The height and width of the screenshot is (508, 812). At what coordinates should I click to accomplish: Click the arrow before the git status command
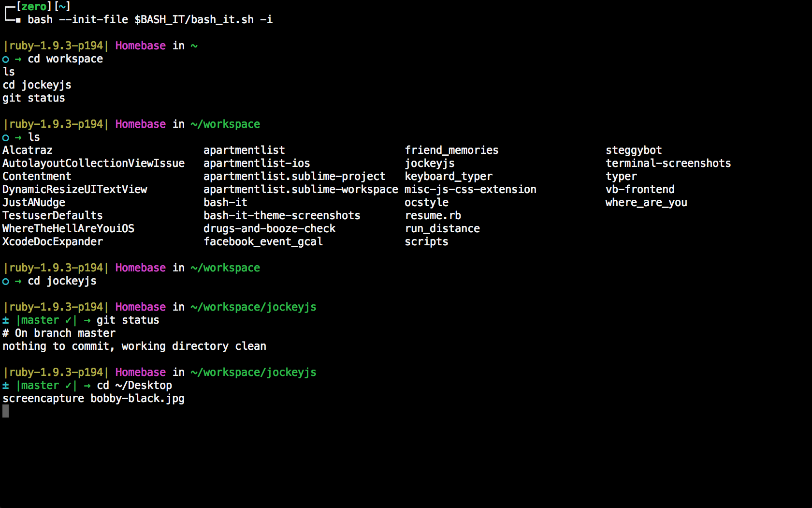pos(87,320)
